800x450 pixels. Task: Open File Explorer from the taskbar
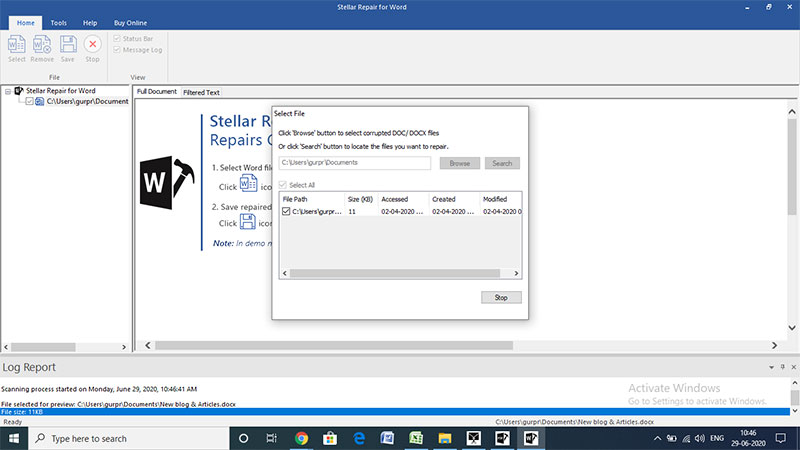(x=445, y=438)
